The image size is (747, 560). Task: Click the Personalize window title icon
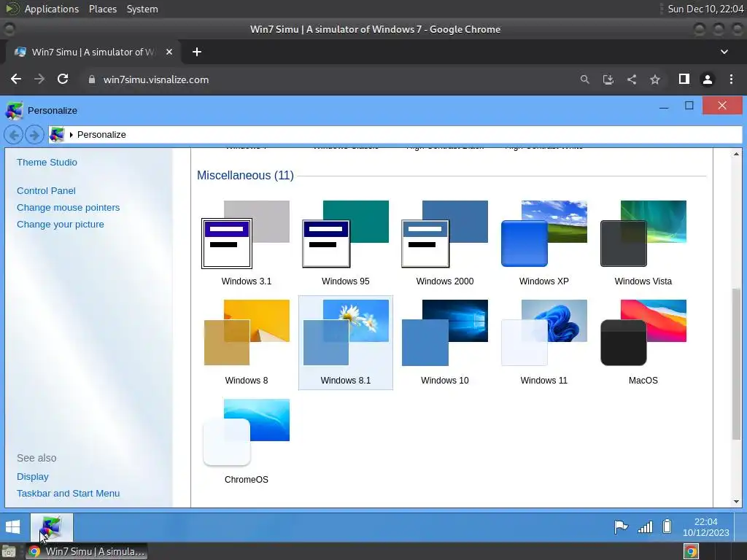click(x=14, y=111)
